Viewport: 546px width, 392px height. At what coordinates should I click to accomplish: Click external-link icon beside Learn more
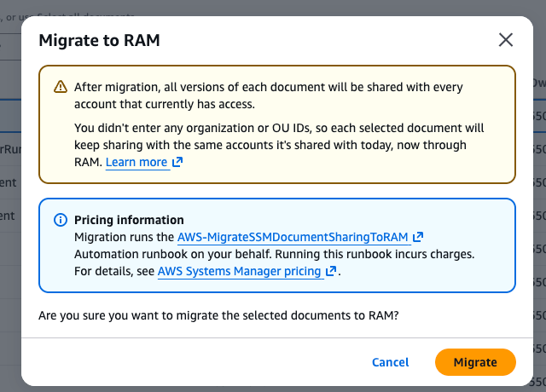tap(177, 162)
